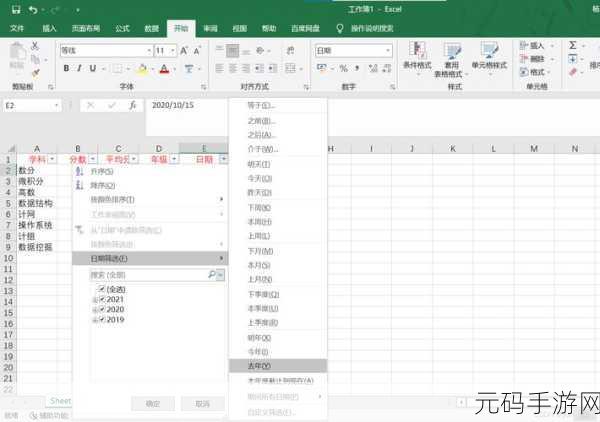
Task: Switch to the 插入 (Insert) tab
Action: tap(49, 28)
